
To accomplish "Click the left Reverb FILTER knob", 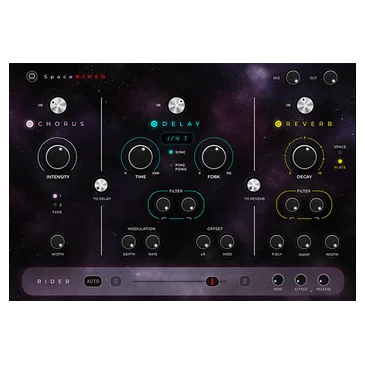I will click(x=292, y=205).
